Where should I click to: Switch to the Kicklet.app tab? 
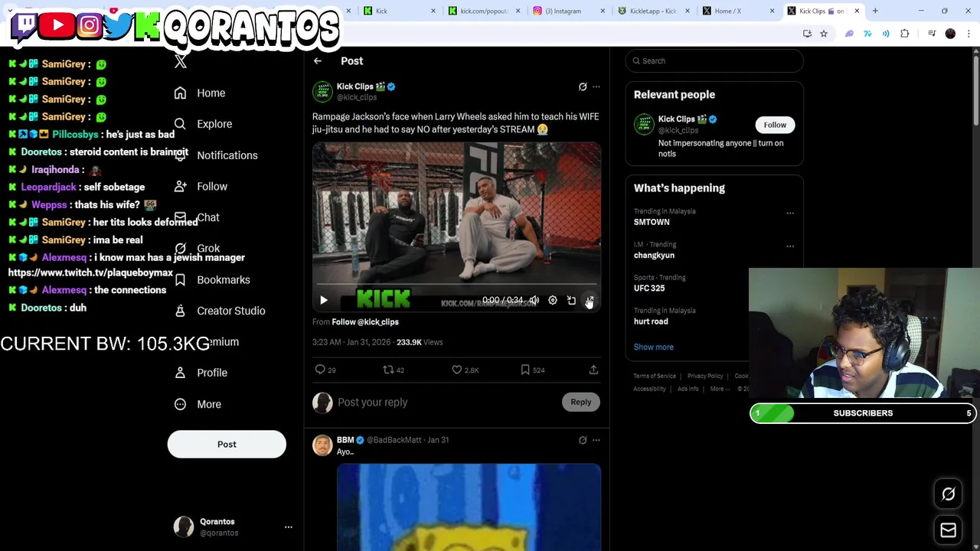click(x=652, y=11)
